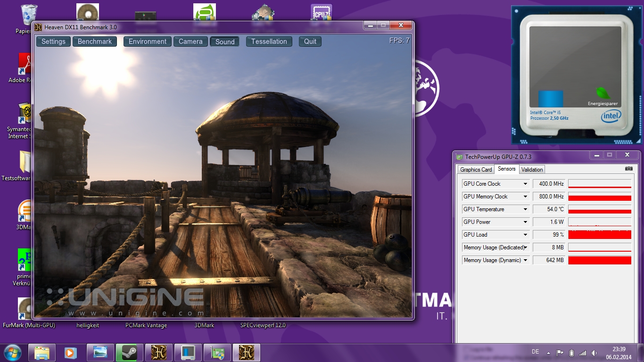Open Windows Explorer from the taskbar

pyautogui.click(x=42, y=353)
